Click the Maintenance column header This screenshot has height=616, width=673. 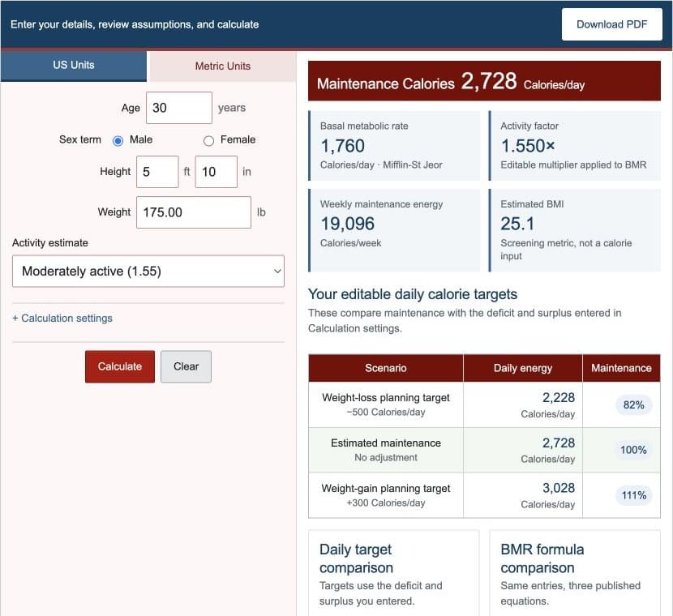(x=621, y=368)
